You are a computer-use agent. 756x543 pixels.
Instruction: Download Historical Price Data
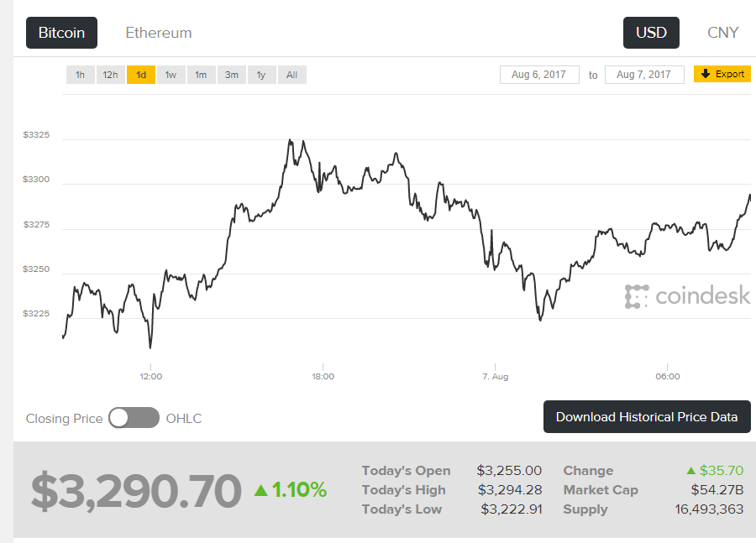647,417
